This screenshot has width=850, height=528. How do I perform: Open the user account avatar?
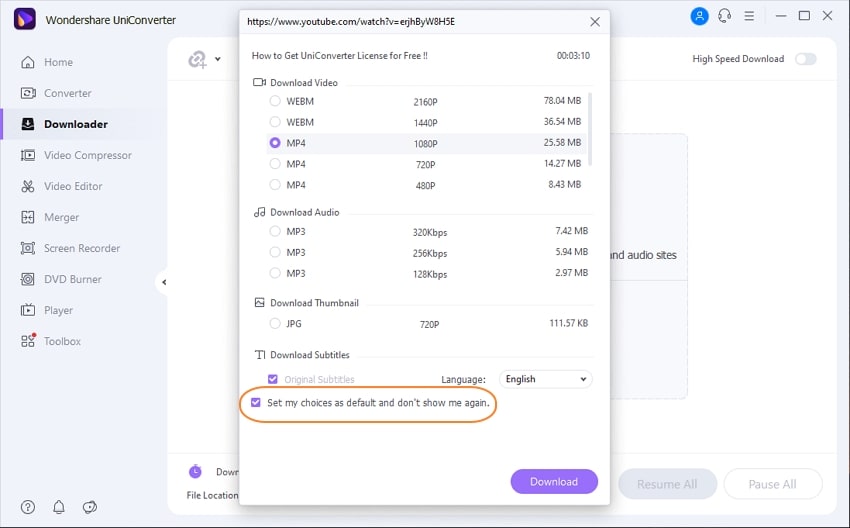click(699, 16)
